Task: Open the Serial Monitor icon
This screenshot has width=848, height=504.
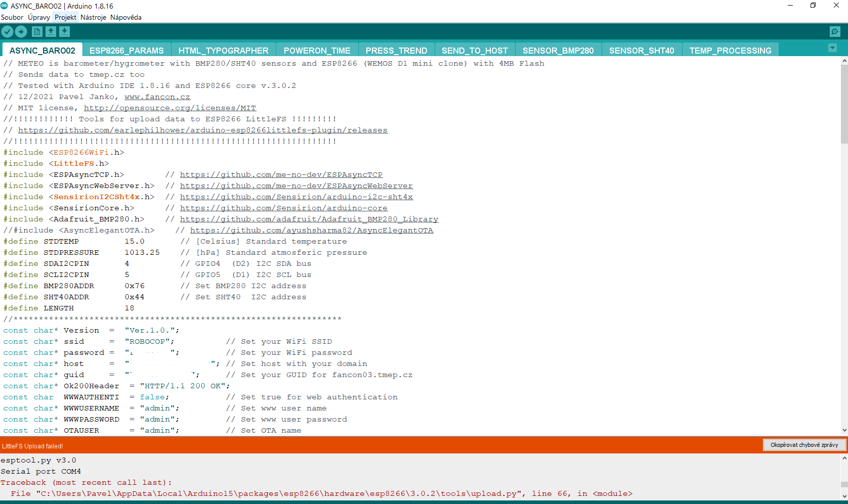Action: click(x=835, y=31)
